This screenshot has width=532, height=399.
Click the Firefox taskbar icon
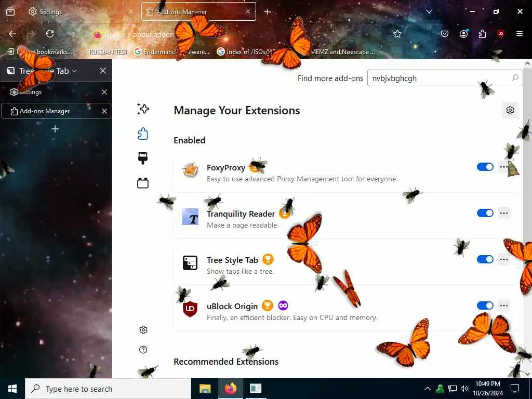(x=230, y=389)
